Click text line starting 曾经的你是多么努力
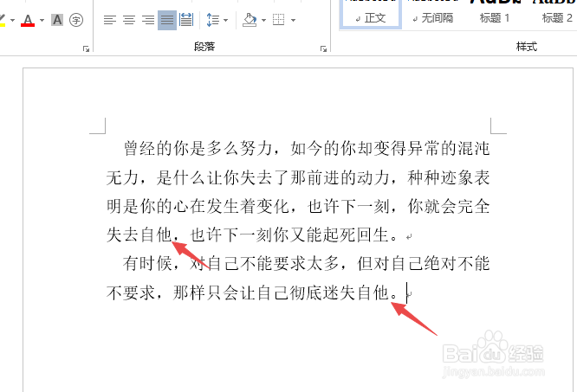The height and width of the screenshot is (392, 577). tap(306, 149)
